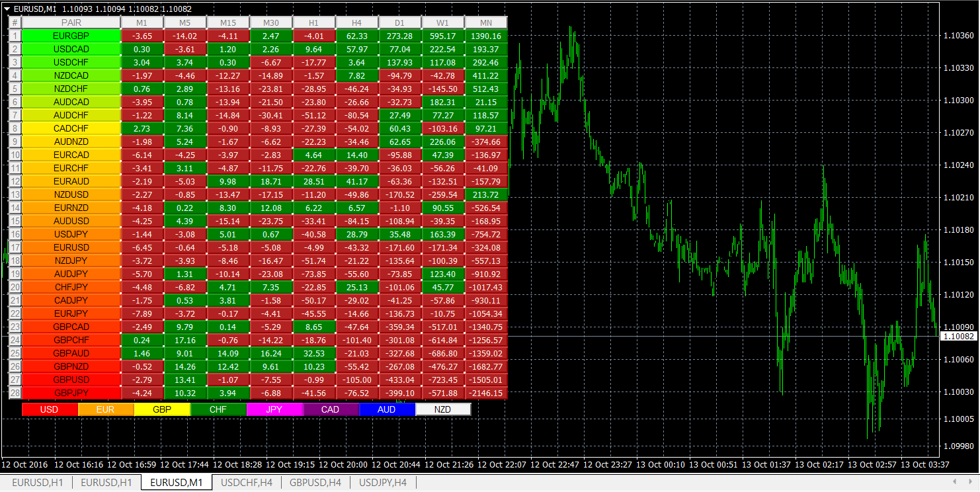
Task: Toggle the USD currency filter
Action: coord(50,409)
